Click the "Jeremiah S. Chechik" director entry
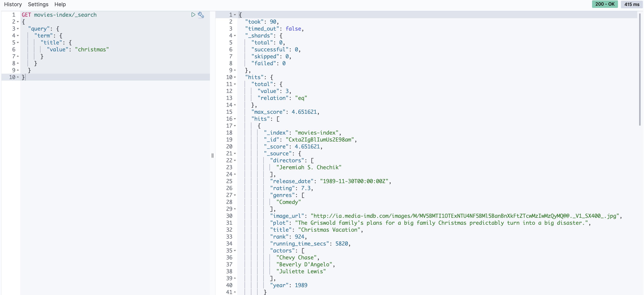This screenshot has width=644, height=295. (x=309, y=168)
